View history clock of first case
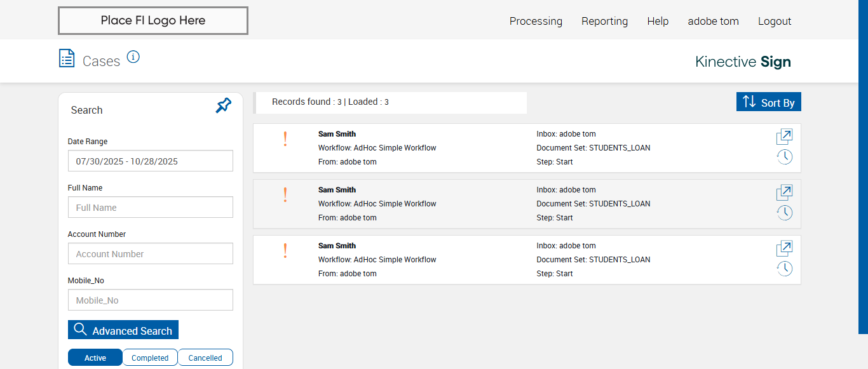Image resolution: width=868 pixels, height=369 pixels. click(x=785, y=157)
